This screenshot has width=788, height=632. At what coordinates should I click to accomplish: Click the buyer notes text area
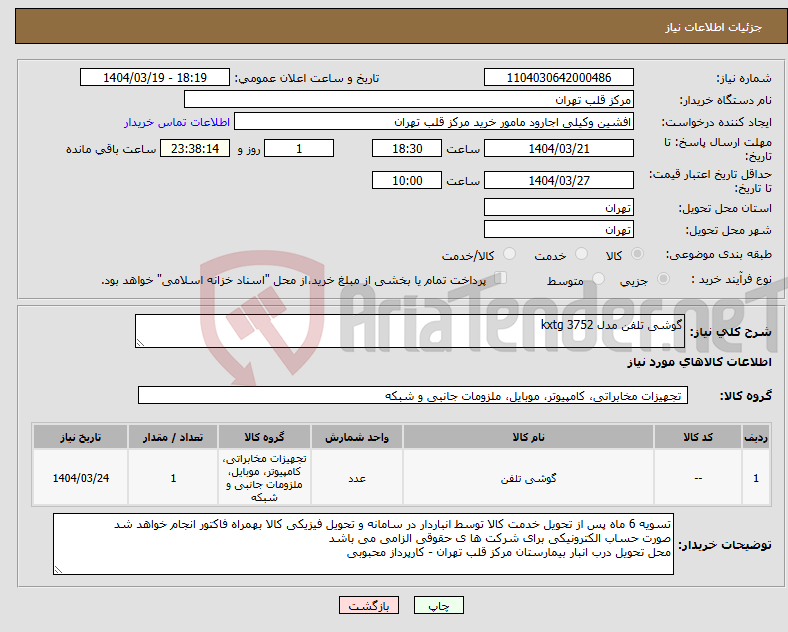click(363, 544)
